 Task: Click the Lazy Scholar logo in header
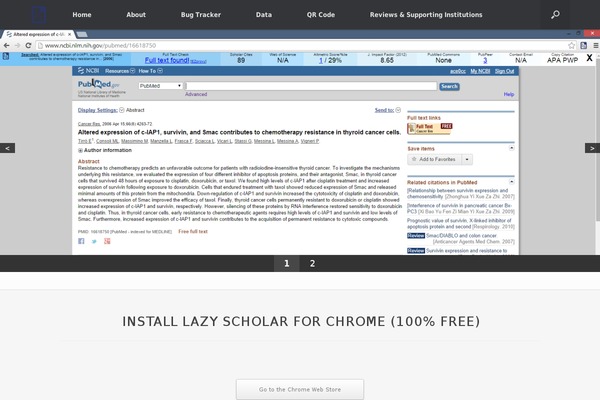[x=39, y=15]
